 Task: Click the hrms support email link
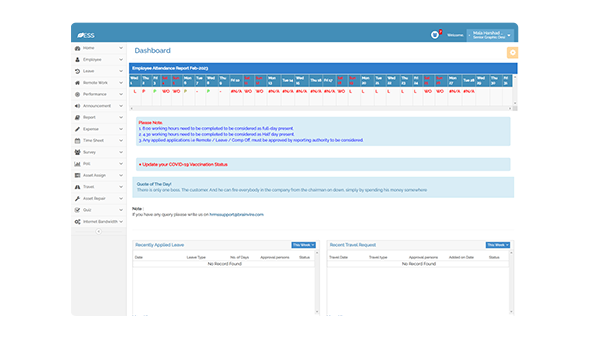(x=236, y=214)
